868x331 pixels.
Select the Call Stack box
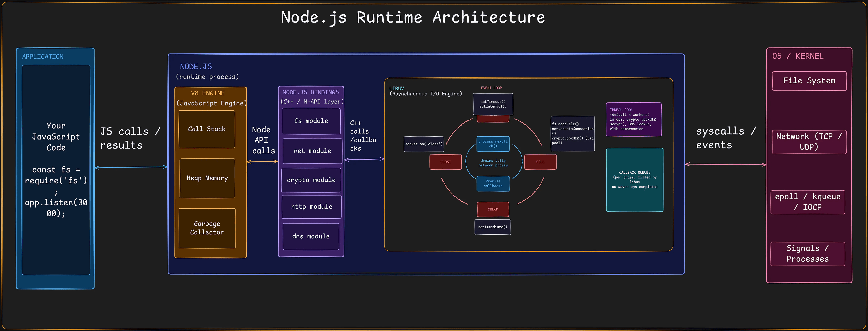[207, 129]
